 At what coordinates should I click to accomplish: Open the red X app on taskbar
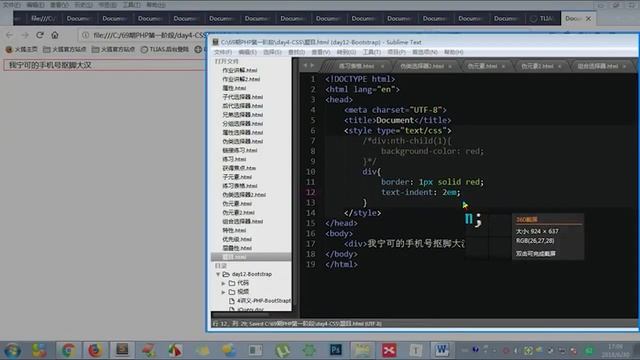tap(389, 350)
